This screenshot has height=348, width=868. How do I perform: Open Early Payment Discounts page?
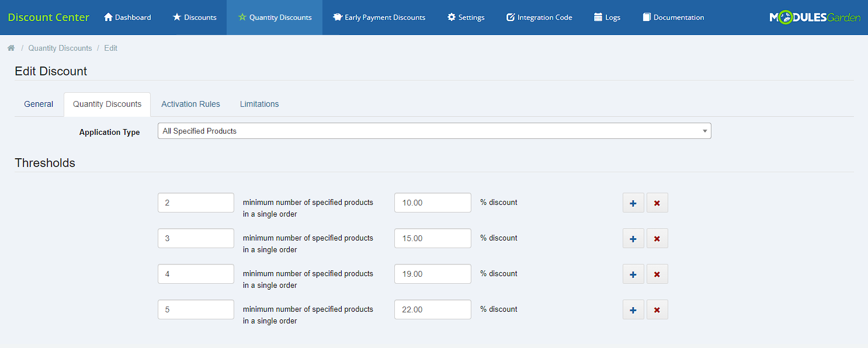pyautogui.click(x=379, y=18)
